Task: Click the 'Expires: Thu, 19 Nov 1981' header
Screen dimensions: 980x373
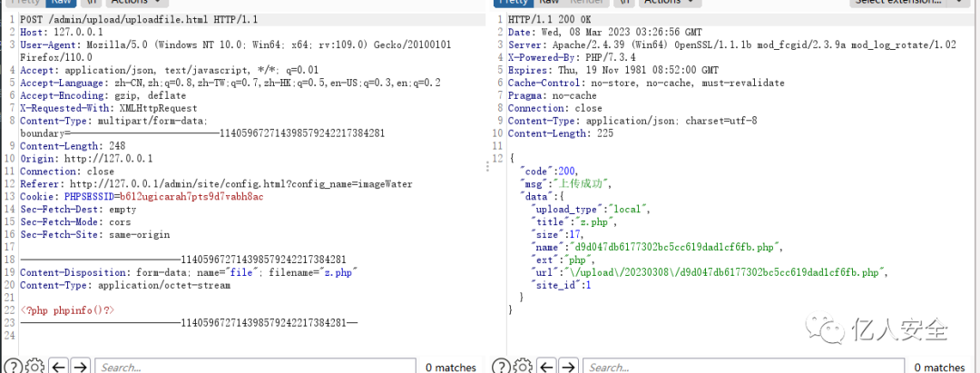Action: click(613, 70)
